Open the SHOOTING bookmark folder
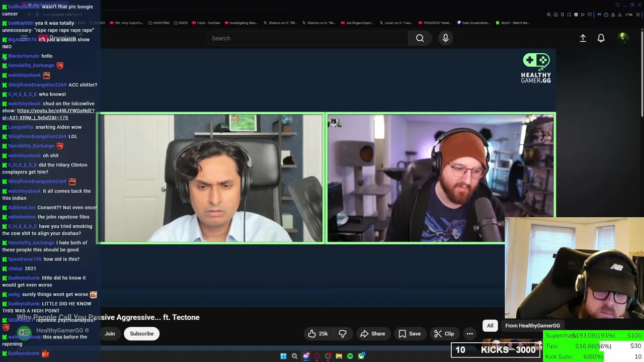Image resolution: width=644 pixels, height=362 pixels. 159,23
